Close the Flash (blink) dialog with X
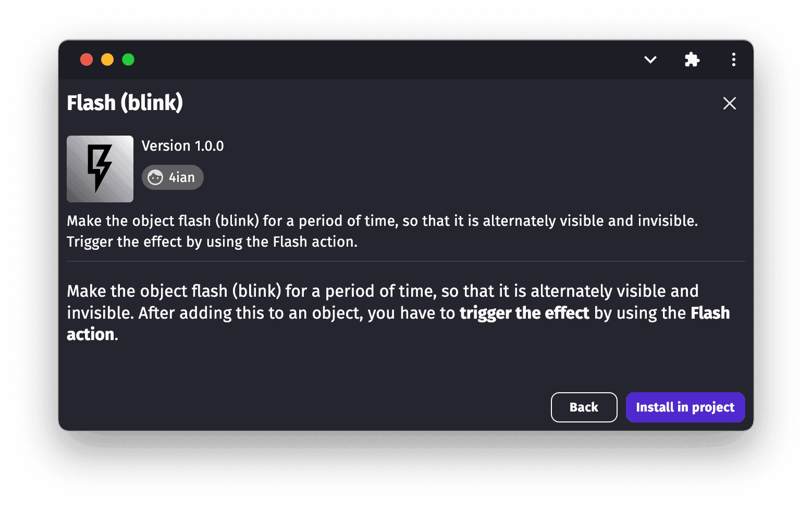This screenshot has height=508, width=812. pyautogui.click(x=729, y=103)
